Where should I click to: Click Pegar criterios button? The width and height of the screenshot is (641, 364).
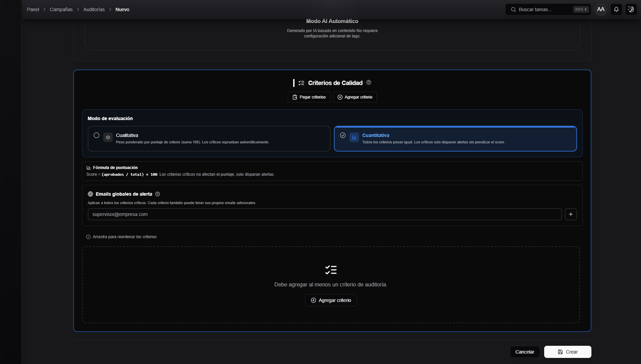point(309,97)
